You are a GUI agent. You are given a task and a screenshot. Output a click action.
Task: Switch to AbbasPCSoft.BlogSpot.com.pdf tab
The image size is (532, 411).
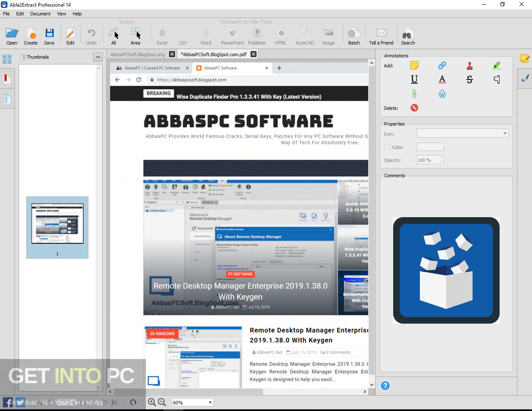point(214,54)
